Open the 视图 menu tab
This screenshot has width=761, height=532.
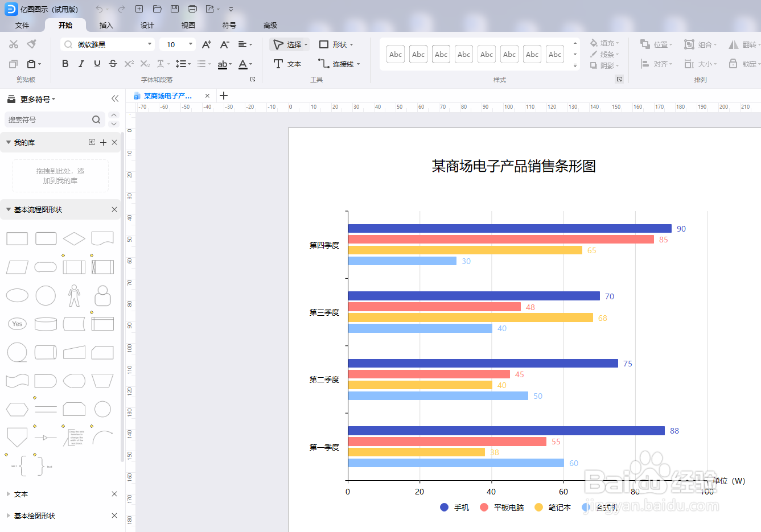coord(188,25)
